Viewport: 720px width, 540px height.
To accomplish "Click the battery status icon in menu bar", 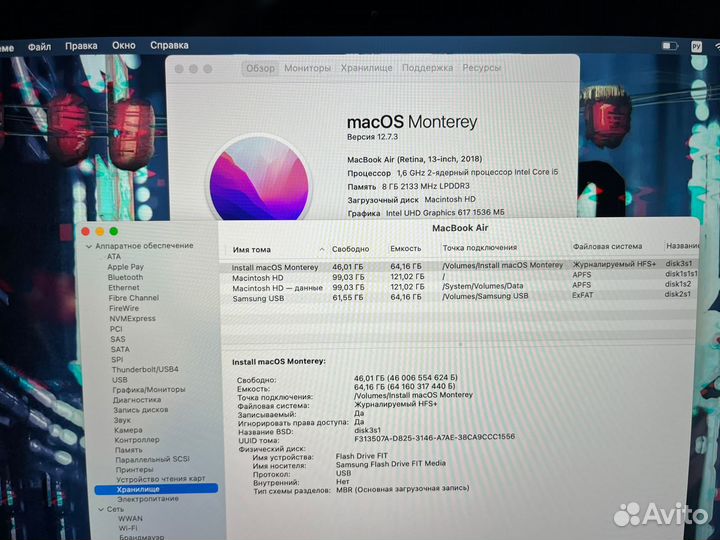I will point(670,46).
